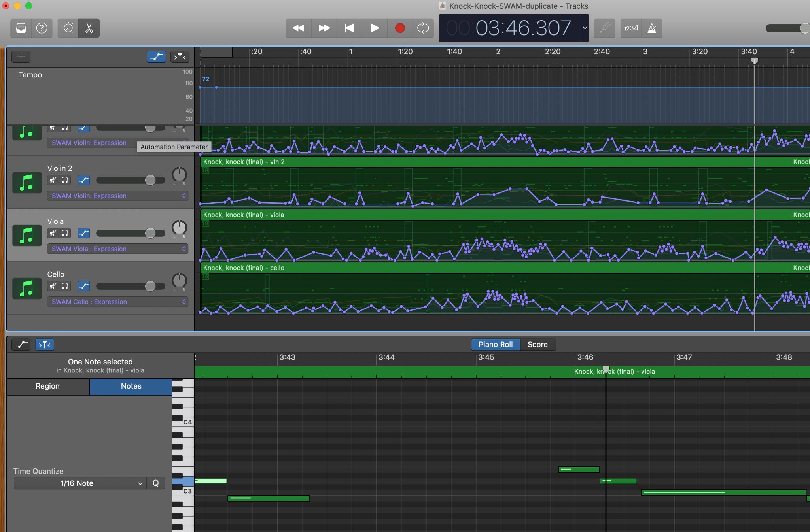Viewport: 810px width, 532px height.
Task: Expand SWAM Cello Expression parameter menu
Action: click(117, 302)
